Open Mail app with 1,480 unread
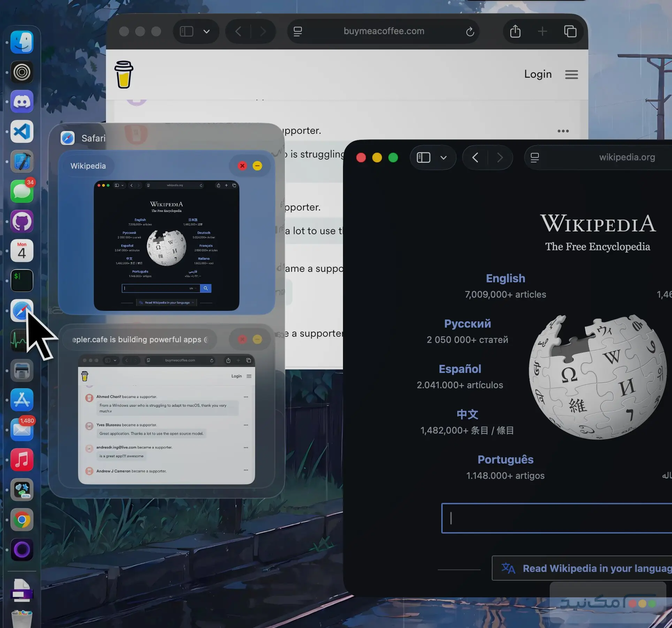Screen dimensions: 672x628 click(x=22, y=430)
